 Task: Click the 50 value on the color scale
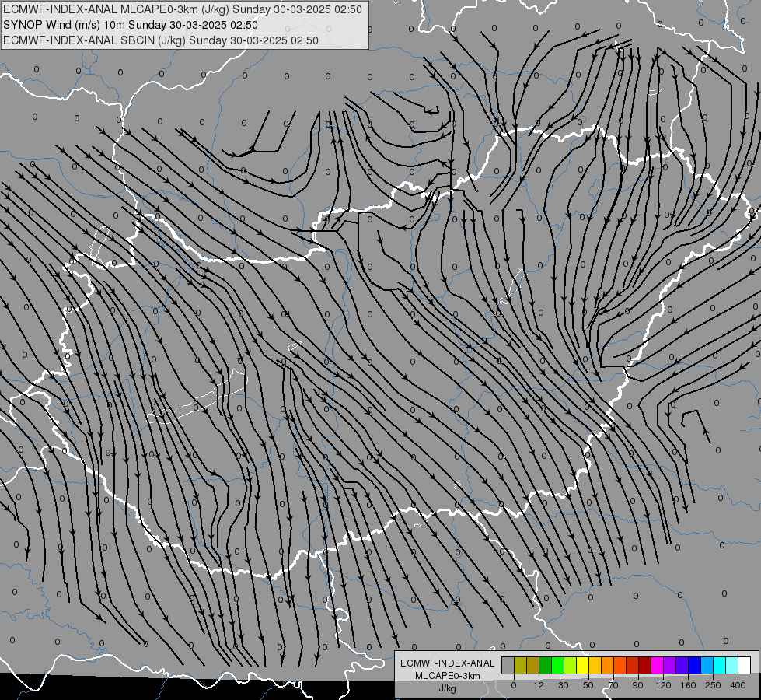(588, 685)
